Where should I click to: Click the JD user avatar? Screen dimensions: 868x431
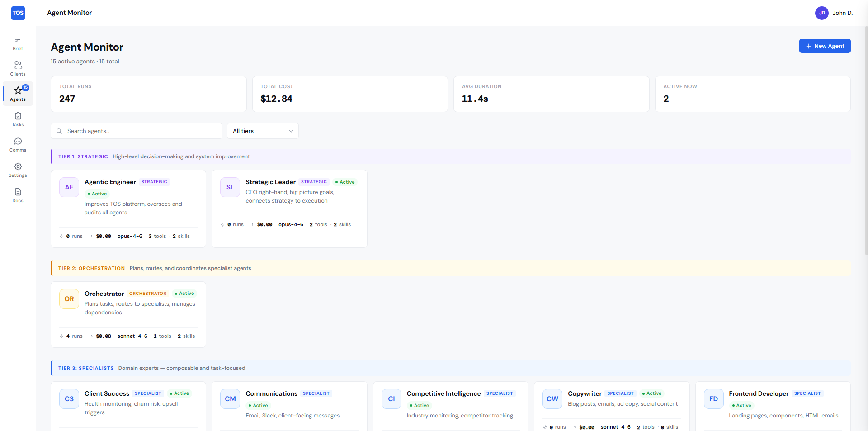[822, 13]
